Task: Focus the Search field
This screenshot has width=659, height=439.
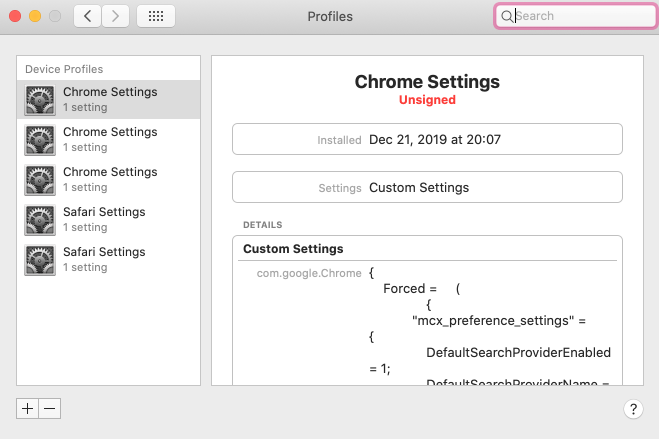Action: 575,16
